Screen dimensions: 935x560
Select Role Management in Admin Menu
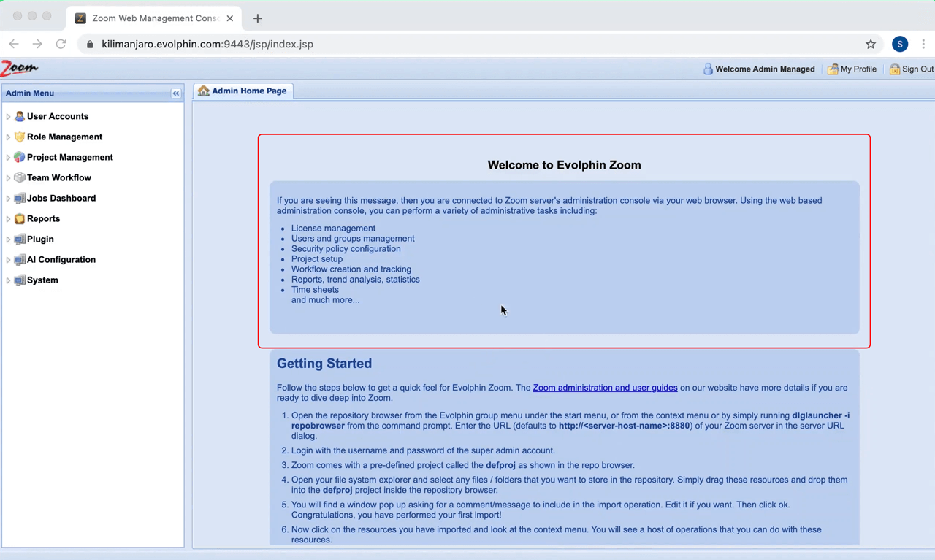pos(64,137)
